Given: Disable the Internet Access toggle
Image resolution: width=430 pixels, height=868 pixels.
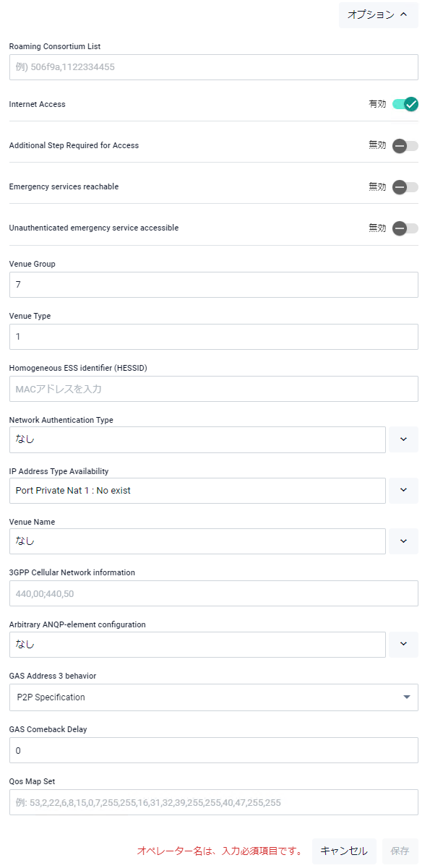Looking at the screenshot, I should pos(405,104).
